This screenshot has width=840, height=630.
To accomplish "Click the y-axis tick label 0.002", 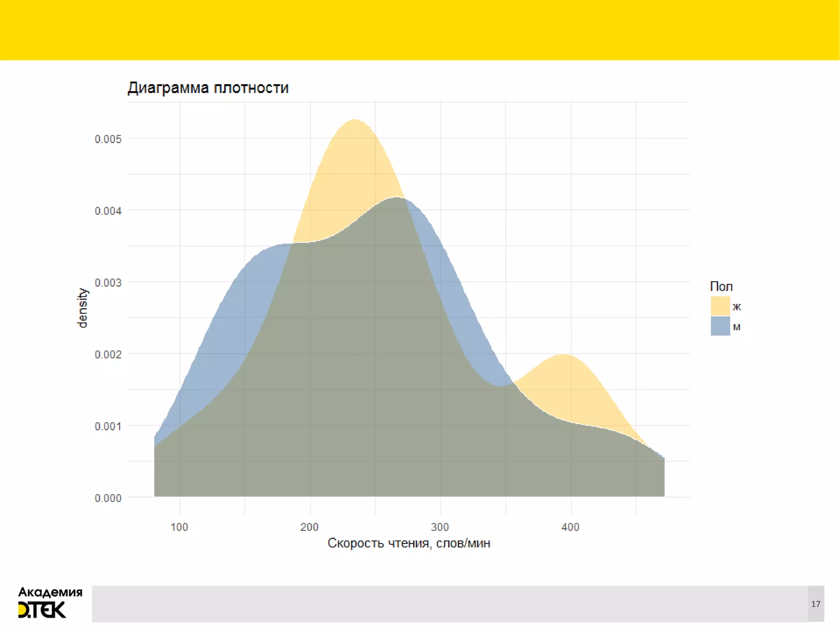I will pyautogui.click(x=108, y=354).
